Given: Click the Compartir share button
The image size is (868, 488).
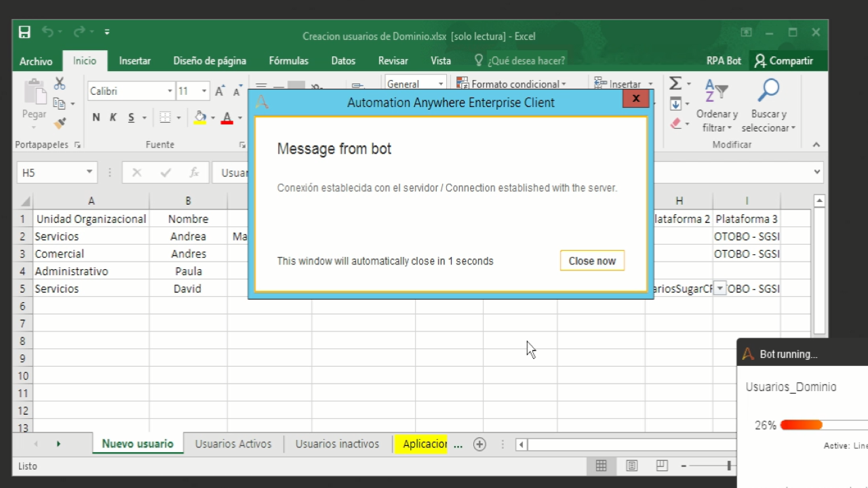Looking at the screenshot, I should pyautogui.click(x=783, y=61).
